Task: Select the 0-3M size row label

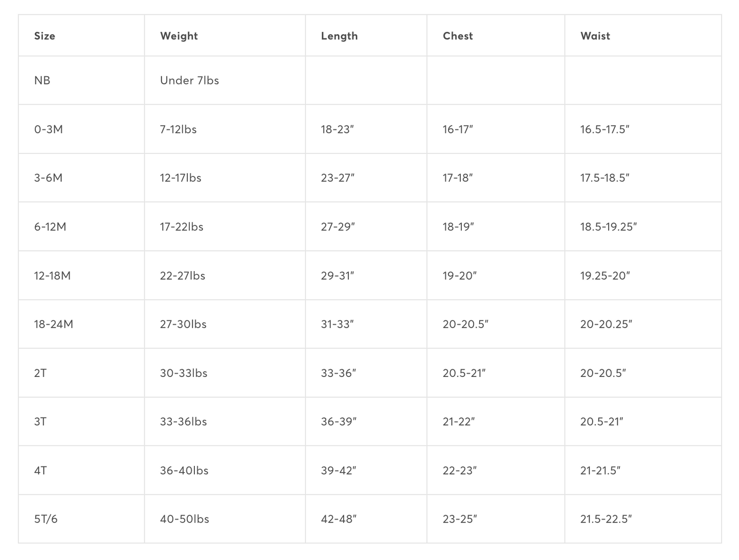Action: (x=49, y=129)
